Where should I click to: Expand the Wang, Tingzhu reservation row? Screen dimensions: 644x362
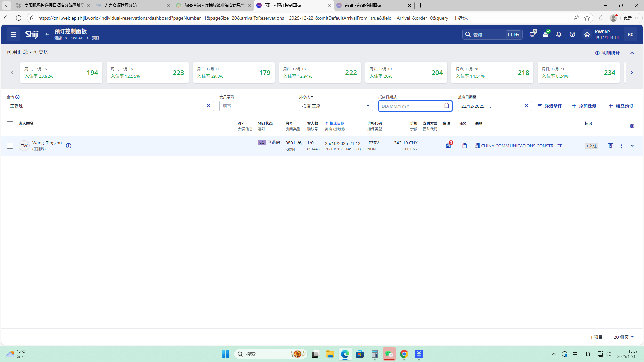[632, 146]
